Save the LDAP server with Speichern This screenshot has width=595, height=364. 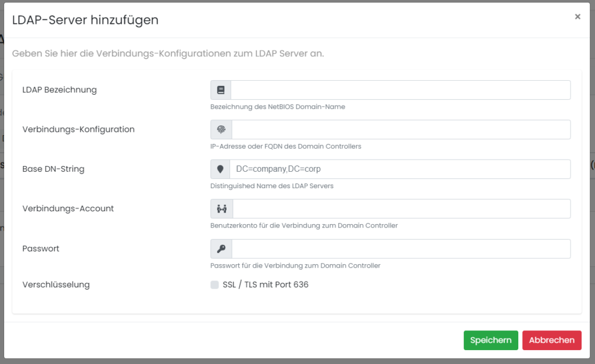[490, 340]
